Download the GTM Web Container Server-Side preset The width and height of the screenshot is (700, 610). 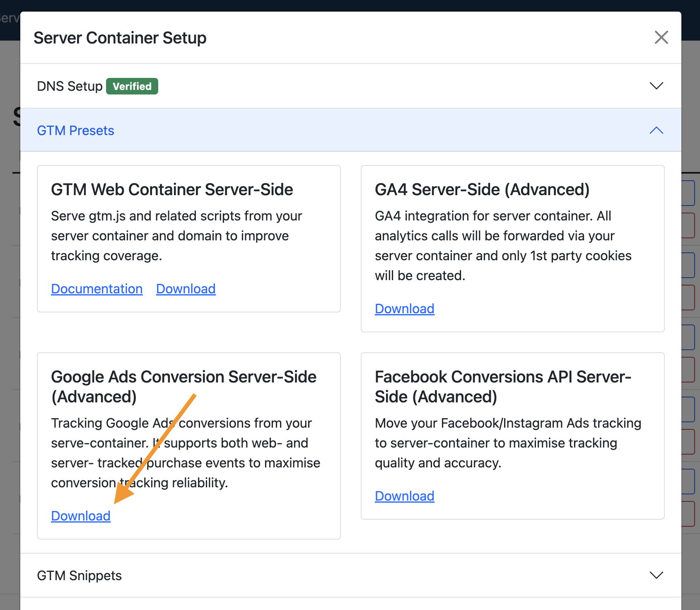pos(186,289)
